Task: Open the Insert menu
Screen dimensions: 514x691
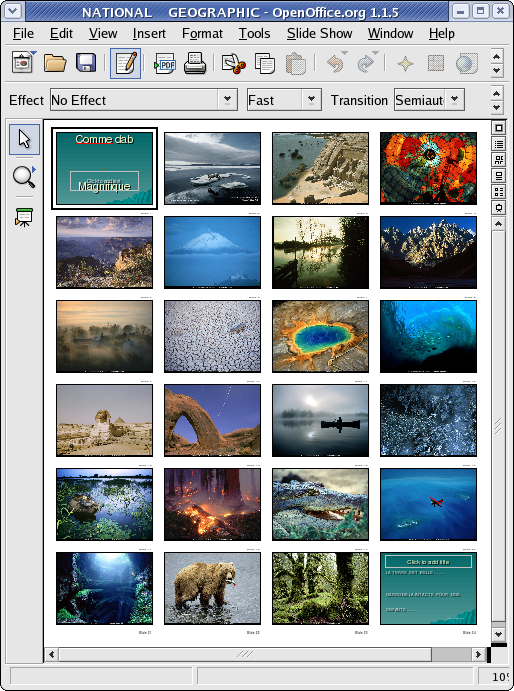Action: point(149,33)
